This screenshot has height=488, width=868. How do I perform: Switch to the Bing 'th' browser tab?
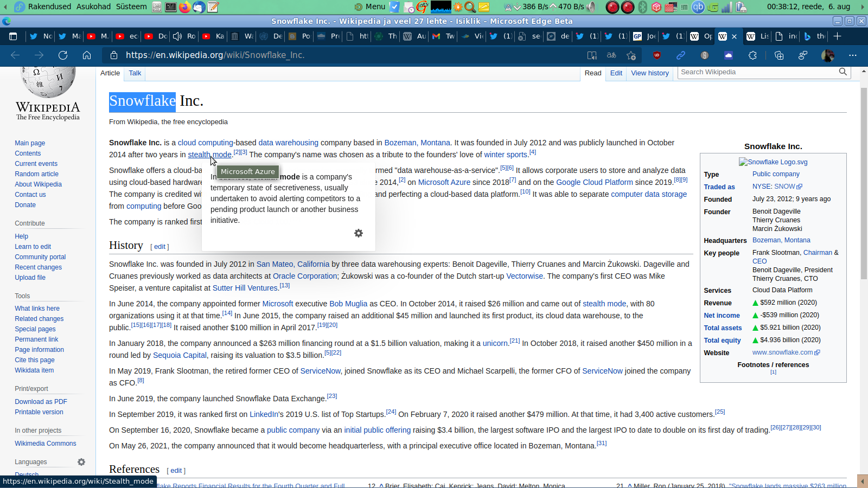(814, 36)
